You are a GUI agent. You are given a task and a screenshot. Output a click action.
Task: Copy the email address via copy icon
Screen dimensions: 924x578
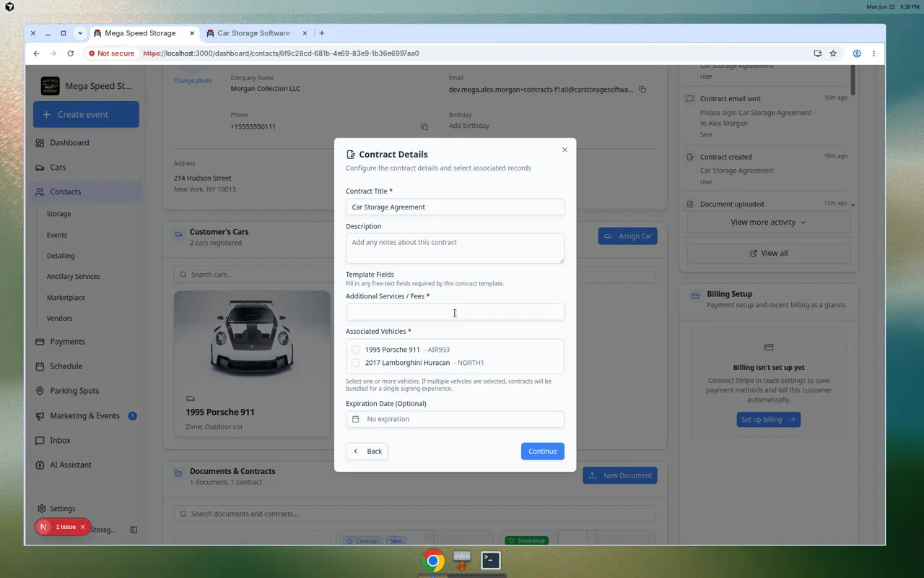point(642,90)
